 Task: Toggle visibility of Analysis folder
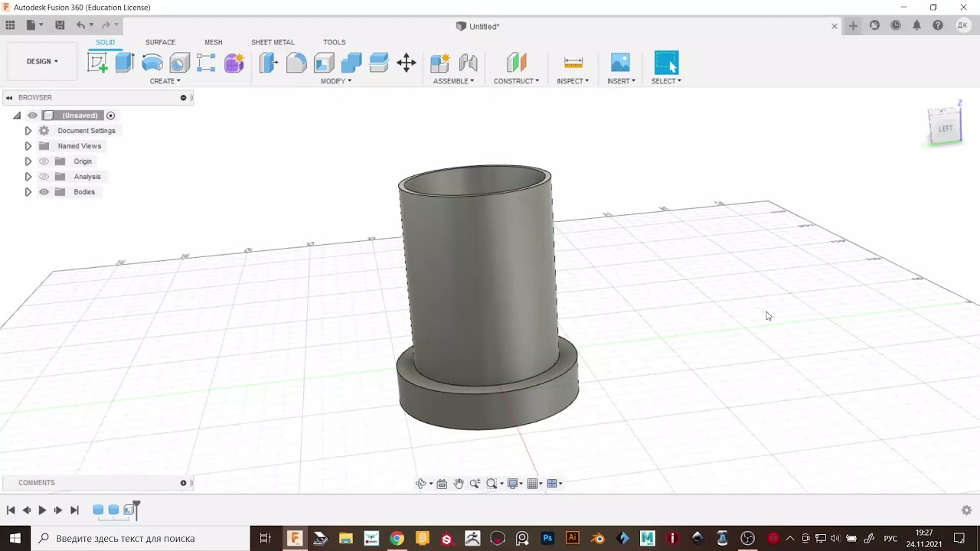(x=44, y=177)
